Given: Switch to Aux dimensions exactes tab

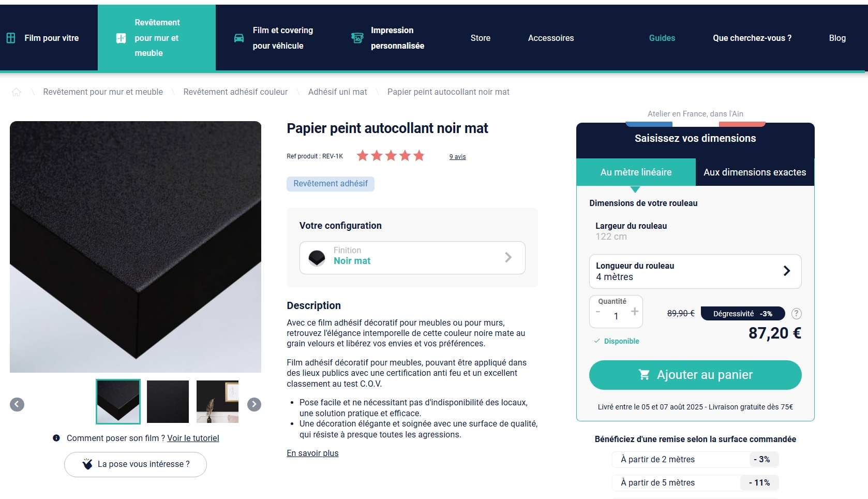Looking at the screenshot, I should click(x=755, y=172).
